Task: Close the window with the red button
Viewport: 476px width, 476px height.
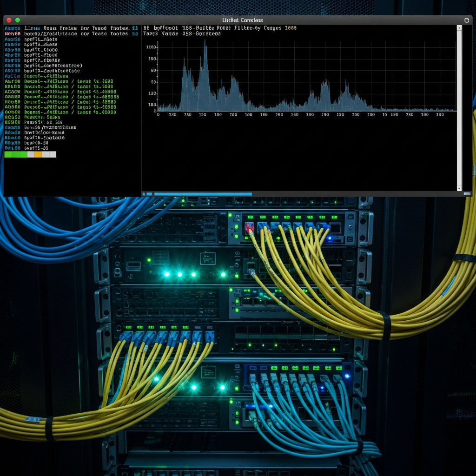Action: [x=9, y=20]
